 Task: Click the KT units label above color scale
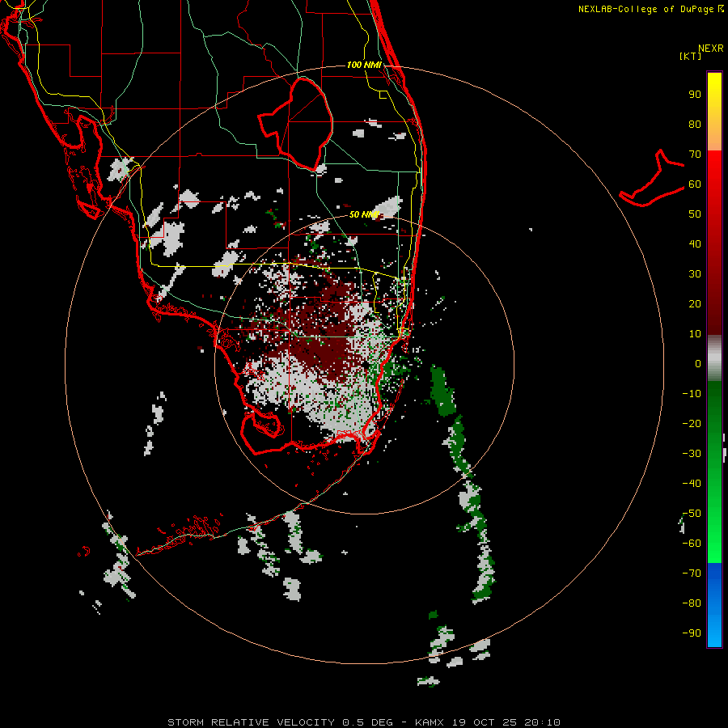690,56
